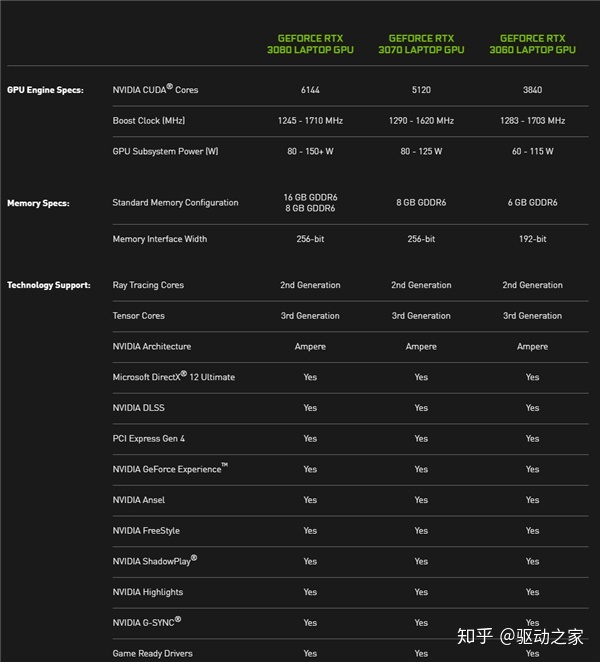Select the NVIDIA FreeStyle row label
This screenshot has height=662, width=600.
coord(146,531)
